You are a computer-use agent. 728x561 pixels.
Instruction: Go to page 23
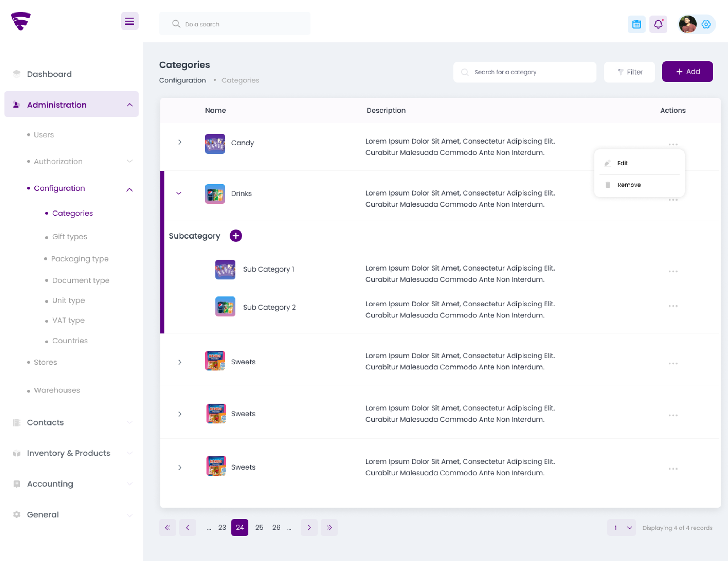[222, 528]
